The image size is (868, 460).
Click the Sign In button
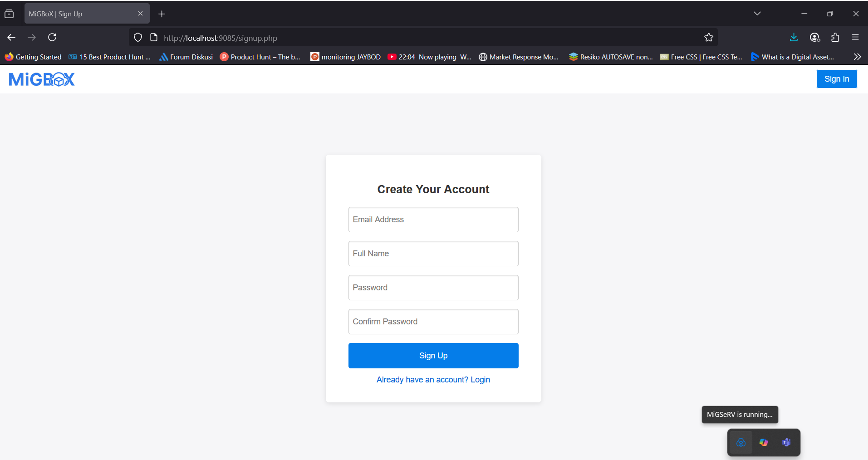pyautogui.click(x=837, y=79)
